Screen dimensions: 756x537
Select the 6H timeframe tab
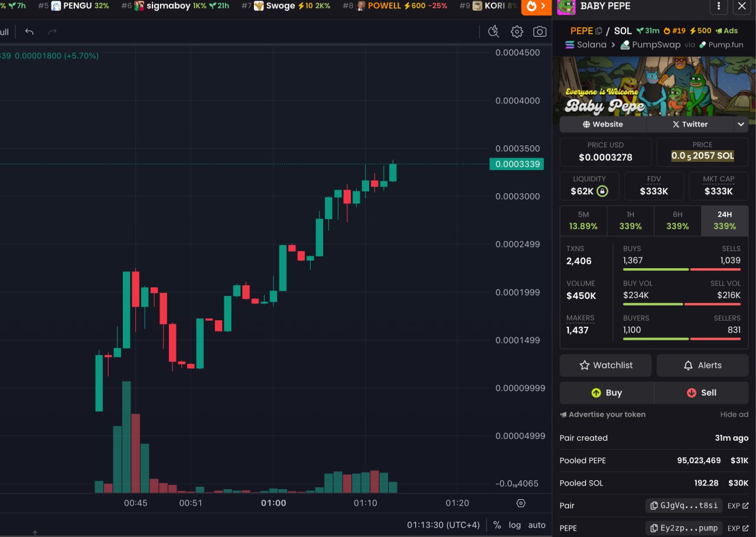coord(677,221)
